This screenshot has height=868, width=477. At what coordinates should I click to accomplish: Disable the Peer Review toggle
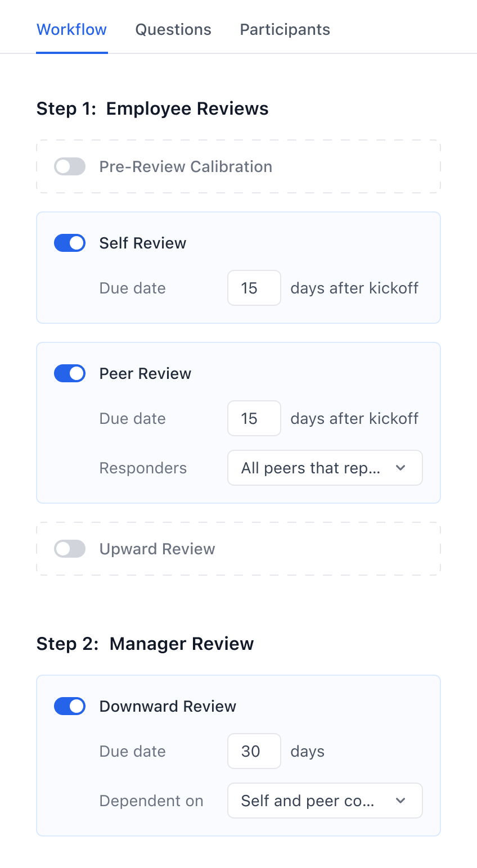69,373
